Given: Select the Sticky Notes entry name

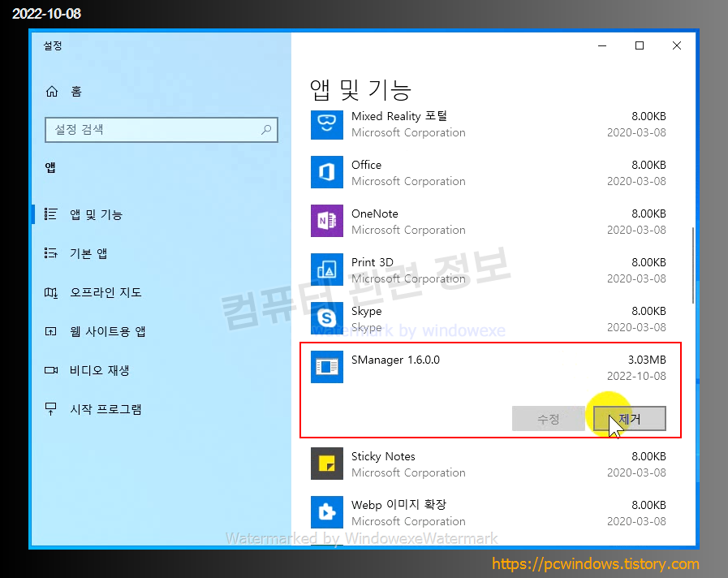Looking at the screenshot, I should click(x=383, y=456).
